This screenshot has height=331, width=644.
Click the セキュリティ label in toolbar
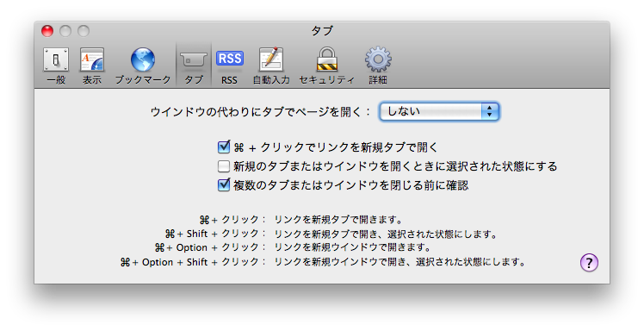point(327,80)
